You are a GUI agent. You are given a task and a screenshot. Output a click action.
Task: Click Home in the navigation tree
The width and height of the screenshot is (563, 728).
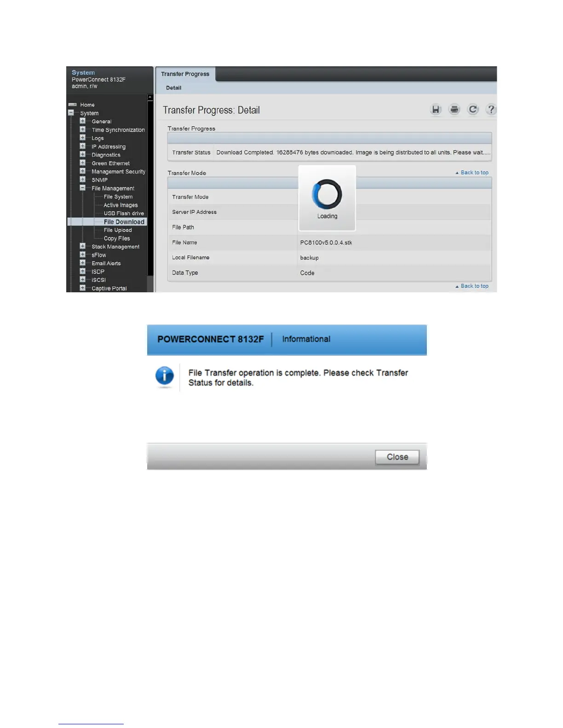pos(87,105)
